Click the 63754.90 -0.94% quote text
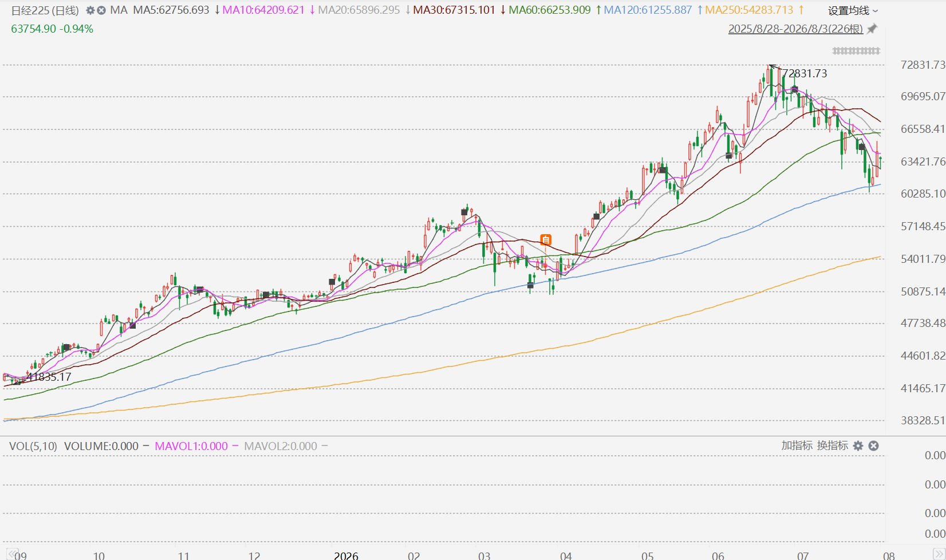 click(52, 29)
